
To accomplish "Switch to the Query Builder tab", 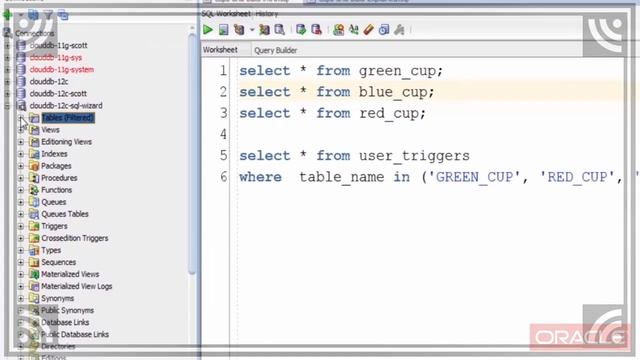I will tap(276, 50).
